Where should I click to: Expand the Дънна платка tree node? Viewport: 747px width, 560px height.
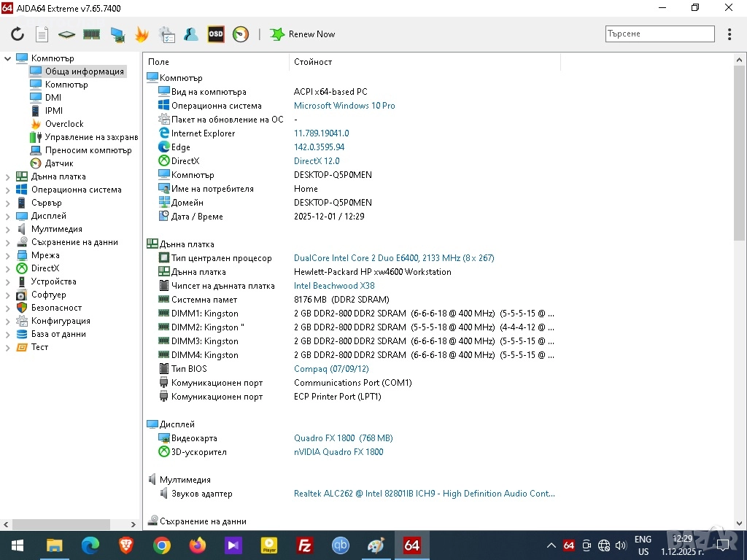pyautogui.click(x=8, y=176)
